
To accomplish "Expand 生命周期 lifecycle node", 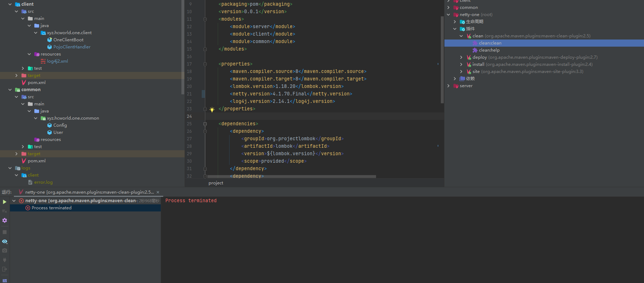I will tap(455, 22).
